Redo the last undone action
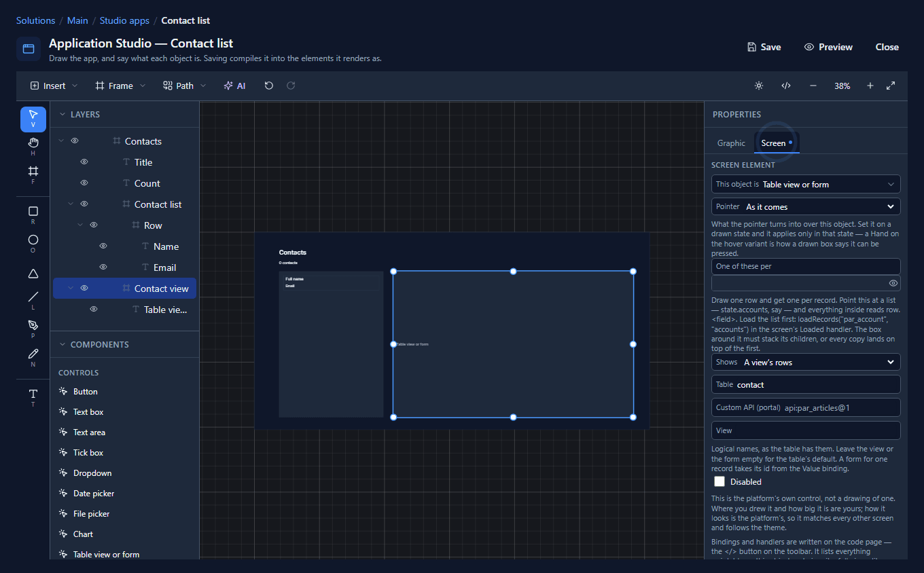 (x=291, y=86)
